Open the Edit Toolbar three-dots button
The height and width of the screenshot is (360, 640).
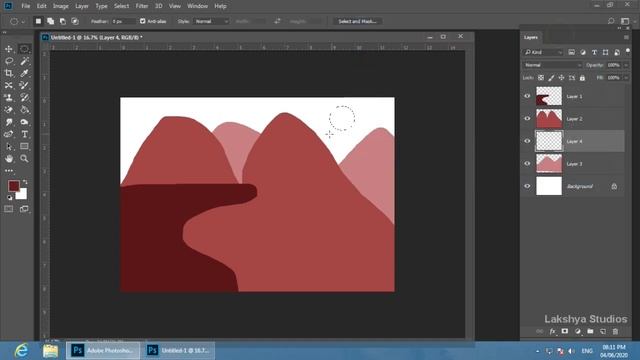9,171
